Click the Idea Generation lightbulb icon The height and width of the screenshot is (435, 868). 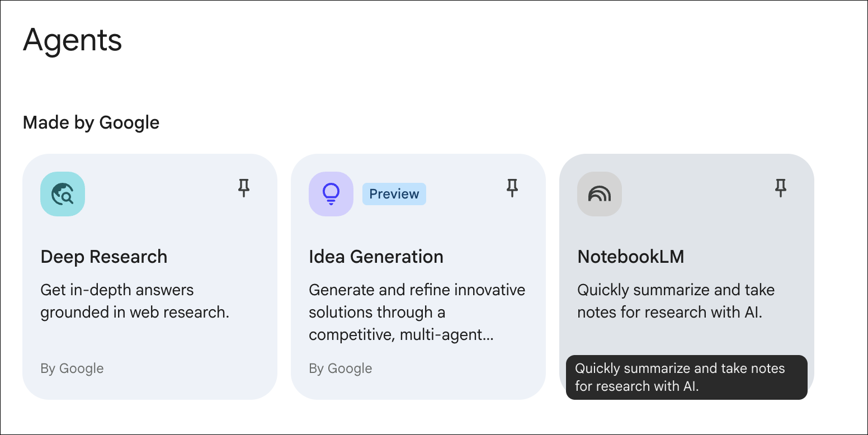coord(331,194)
